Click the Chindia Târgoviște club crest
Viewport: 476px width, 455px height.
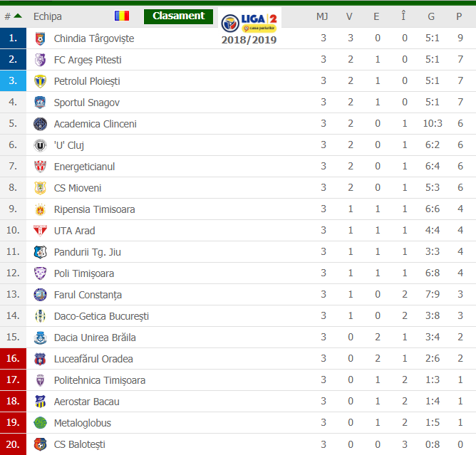40,39
